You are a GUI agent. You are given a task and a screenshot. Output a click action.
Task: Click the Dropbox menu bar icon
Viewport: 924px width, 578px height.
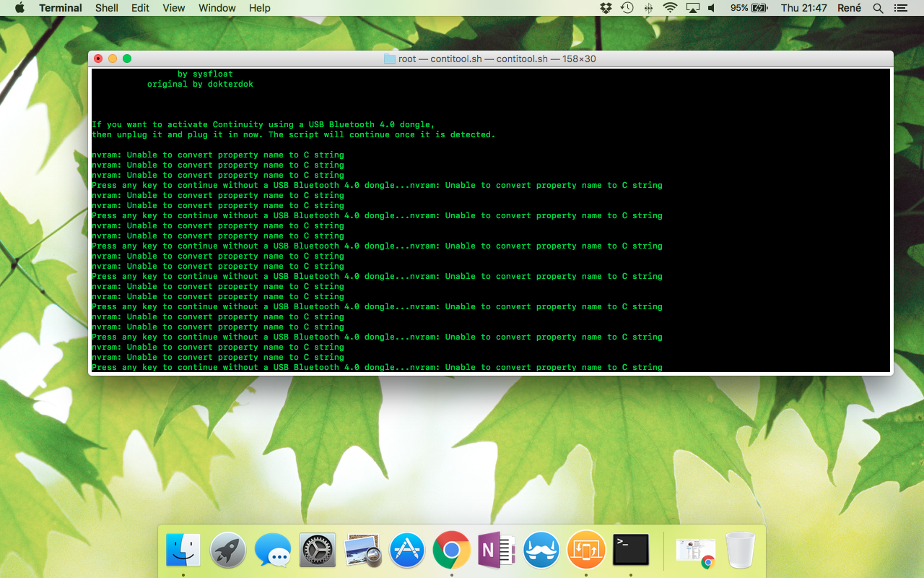tap(606, 8)
